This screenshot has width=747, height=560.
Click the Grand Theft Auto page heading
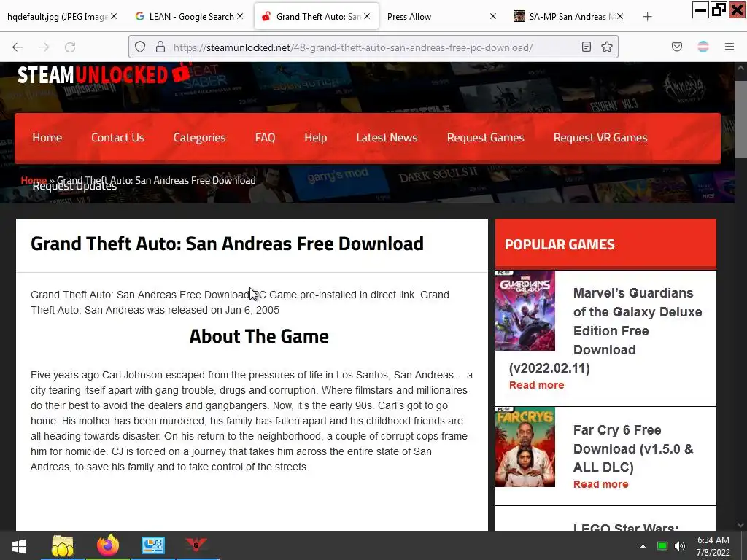[228, 244]
